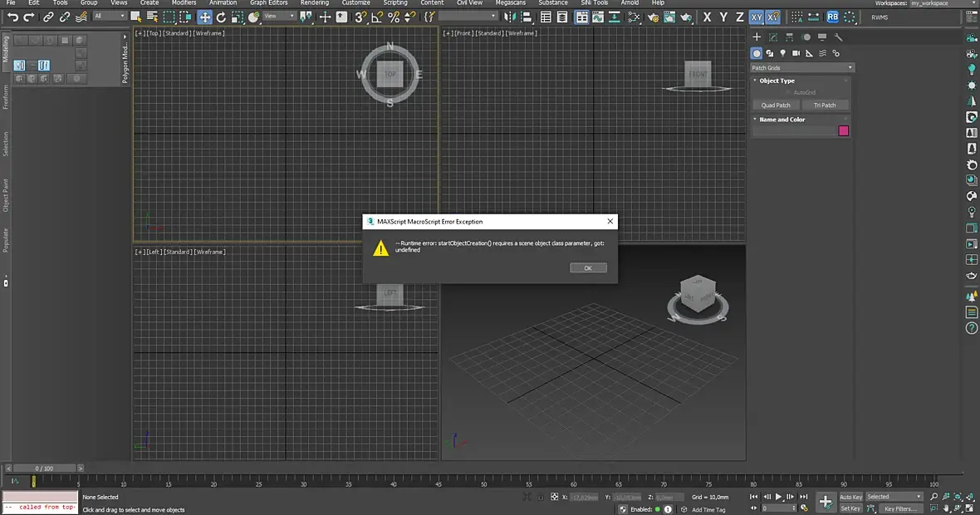The height and width of the screenshot is (515, 980).
Task: Open the Create tab plus icon
Action: 757,37
